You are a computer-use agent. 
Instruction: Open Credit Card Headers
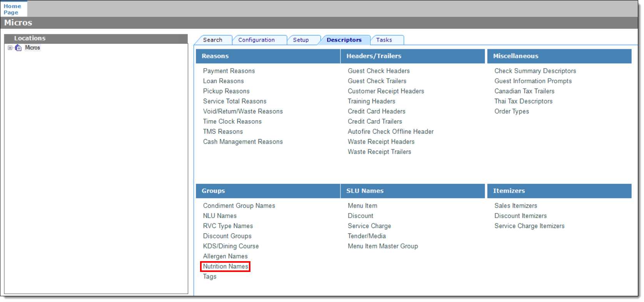(x=377, y=111)
